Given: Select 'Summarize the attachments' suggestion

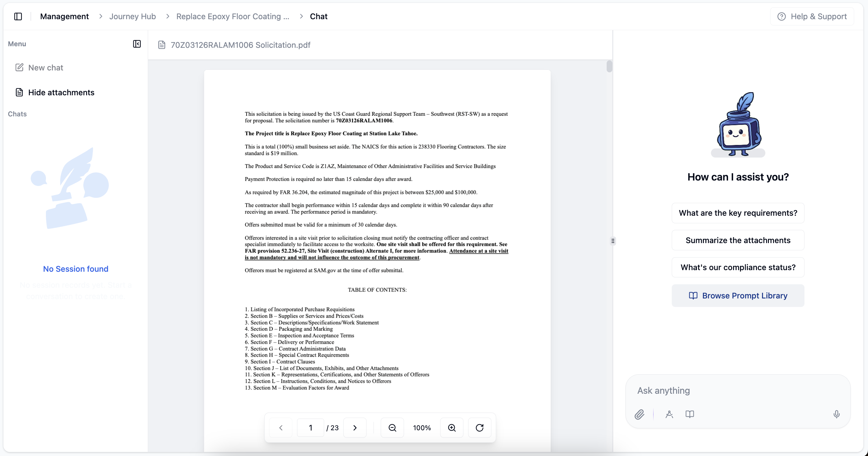Looking at the screenshot, I should (737, 240).
